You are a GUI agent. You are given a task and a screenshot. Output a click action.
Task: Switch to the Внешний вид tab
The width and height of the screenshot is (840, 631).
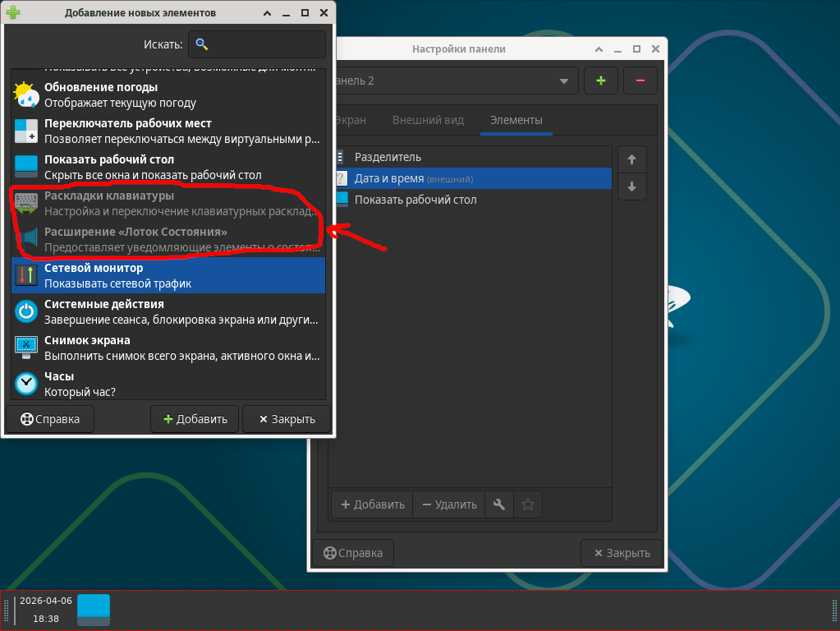[x=428, y=120]
